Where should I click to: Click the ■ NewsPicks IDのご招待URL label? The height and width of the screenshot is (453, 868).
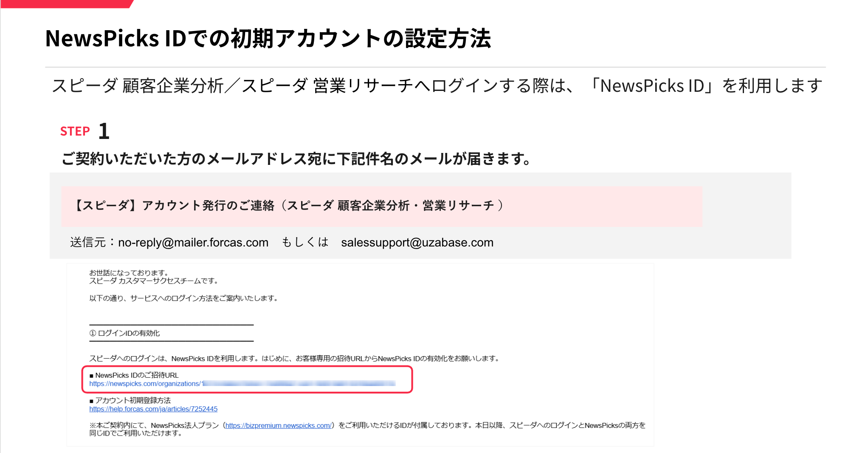click(134, 375)
